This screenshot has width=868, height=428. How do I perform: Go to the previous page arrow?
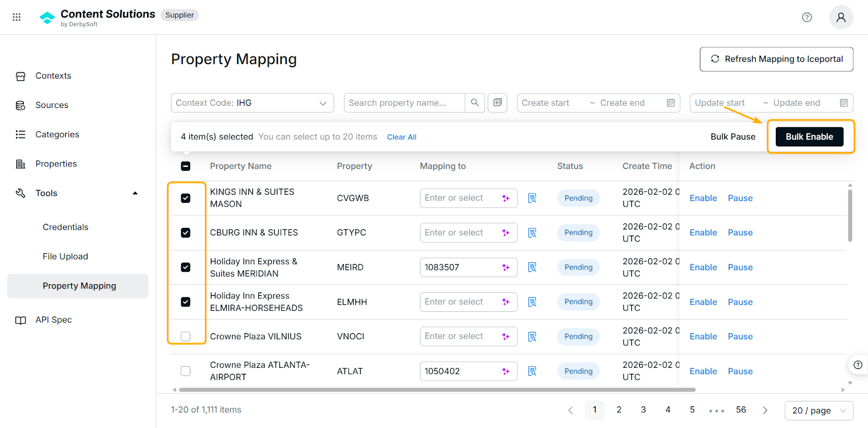[571, 410]
